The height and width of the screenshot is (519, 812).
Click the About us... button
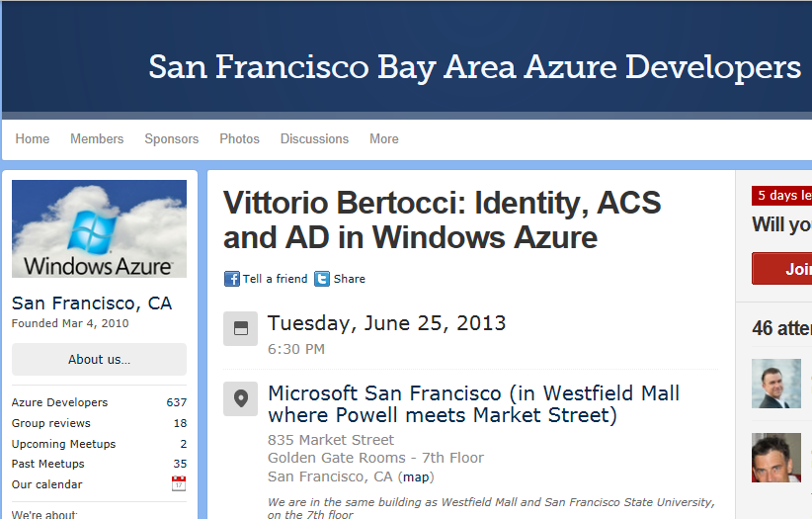[99, 359]
